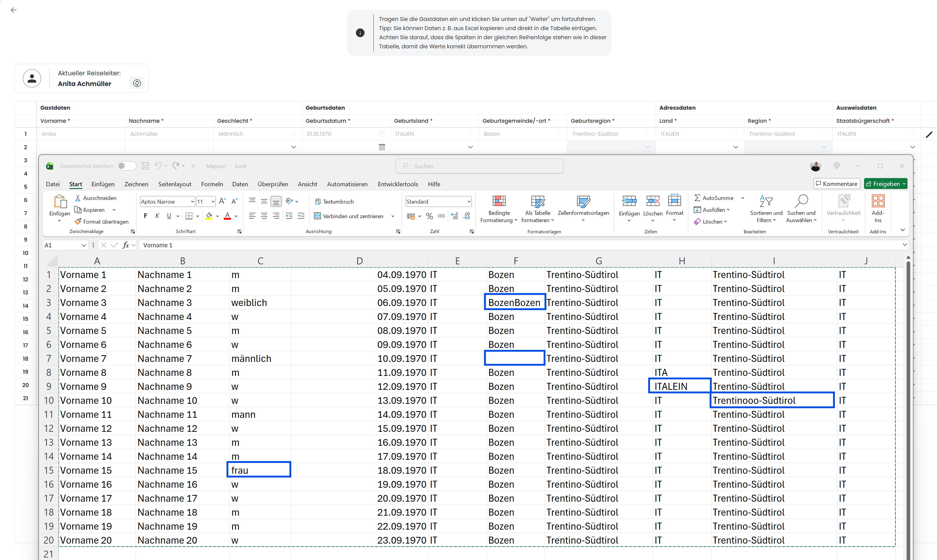Click the AutoSumme sigma icon

tap(697, 198)
